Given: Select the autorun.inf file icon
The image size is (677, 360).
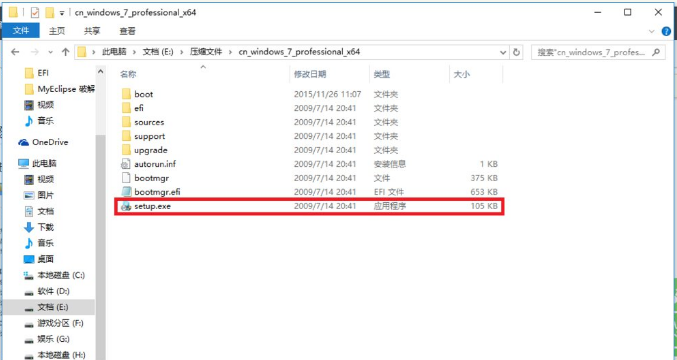Looking at the screenshot, I should 126,164.
